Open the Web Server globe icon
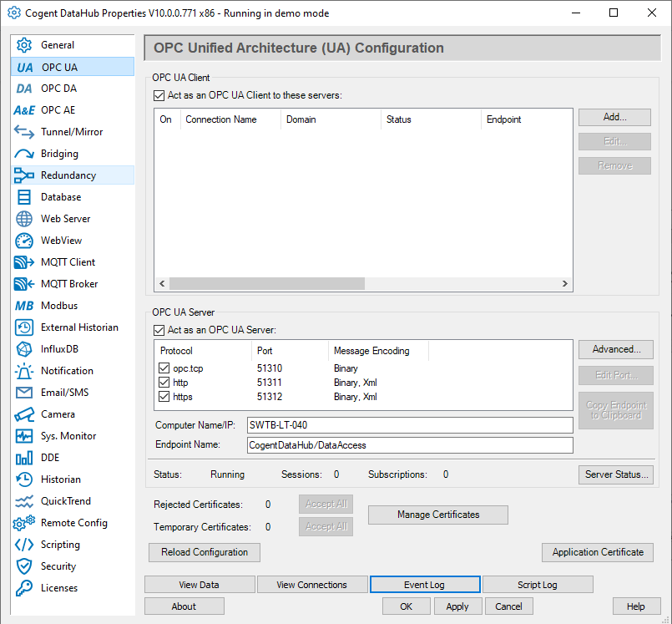The height and width of the screenshot is (624, 672). (24, 219)
